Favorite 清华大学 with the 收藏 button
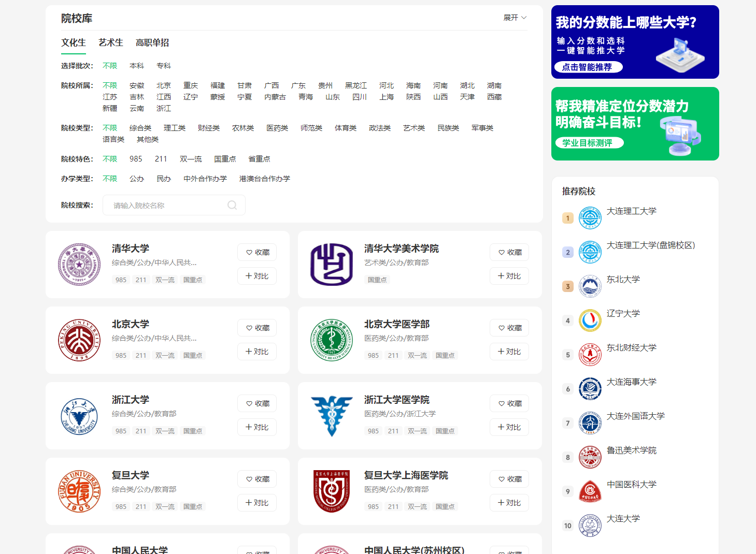 (257, 252)
